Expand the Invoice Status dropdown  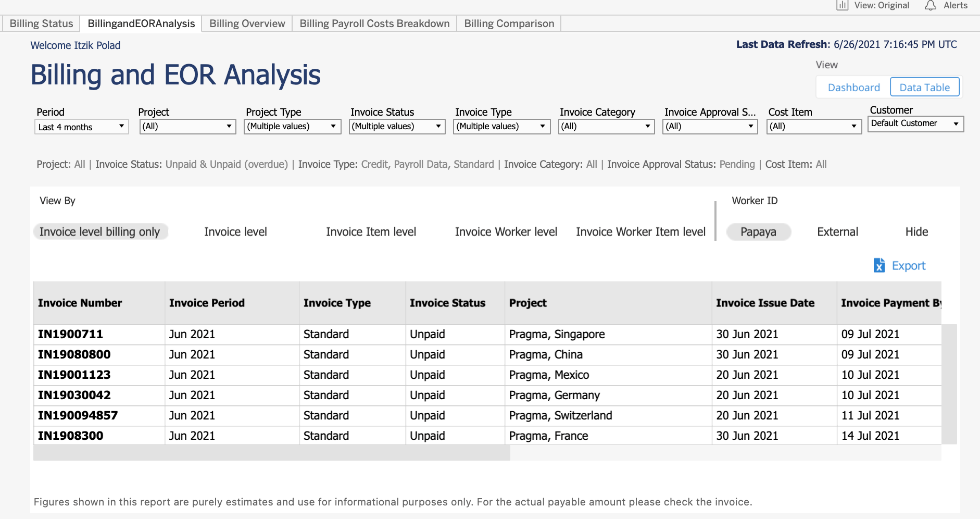pyautogui.click(x=438, y=126)
